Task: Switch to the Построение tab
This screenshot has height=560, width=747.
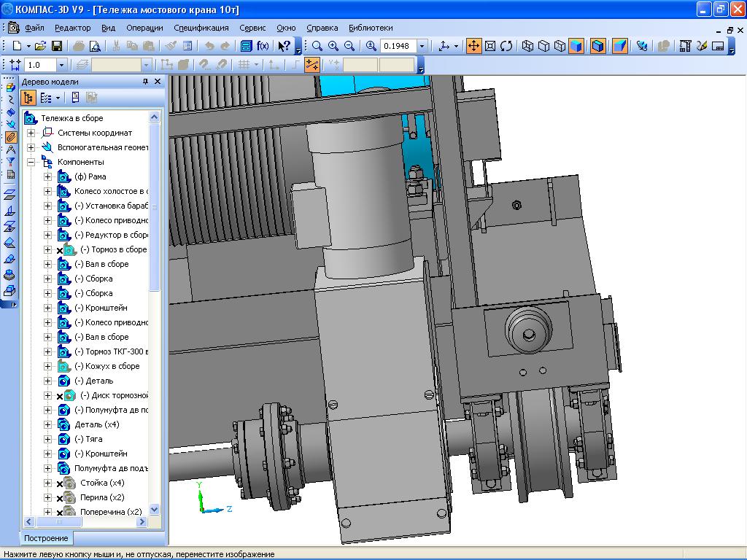Action: 47,538
